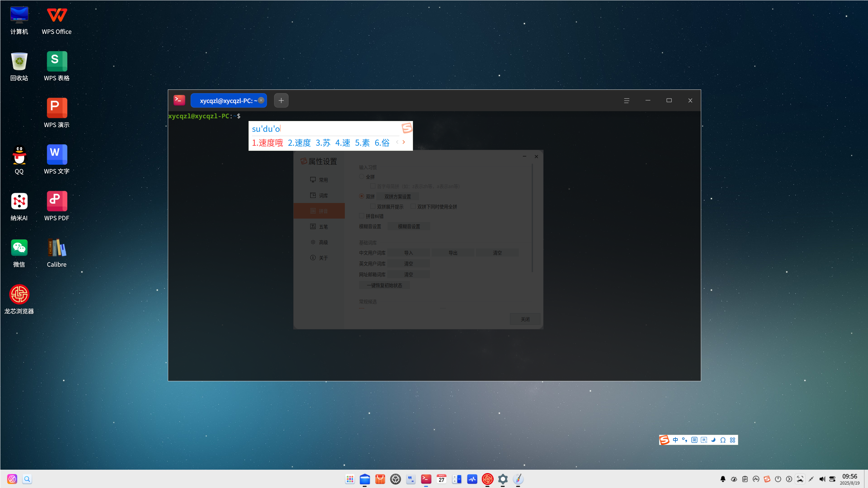
Task: Choose candidate 1.速度哦
Action: 267,143
